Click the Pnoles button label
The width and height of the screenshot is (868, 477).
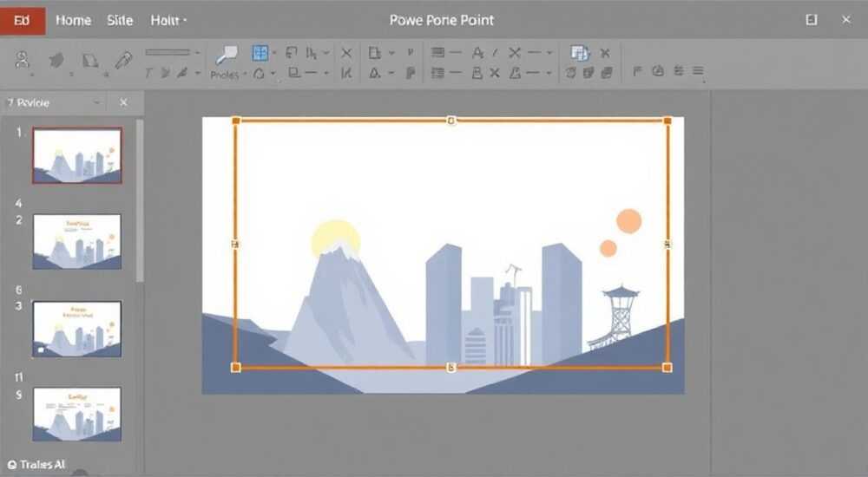pyautogui.click(x=224, y=75)
